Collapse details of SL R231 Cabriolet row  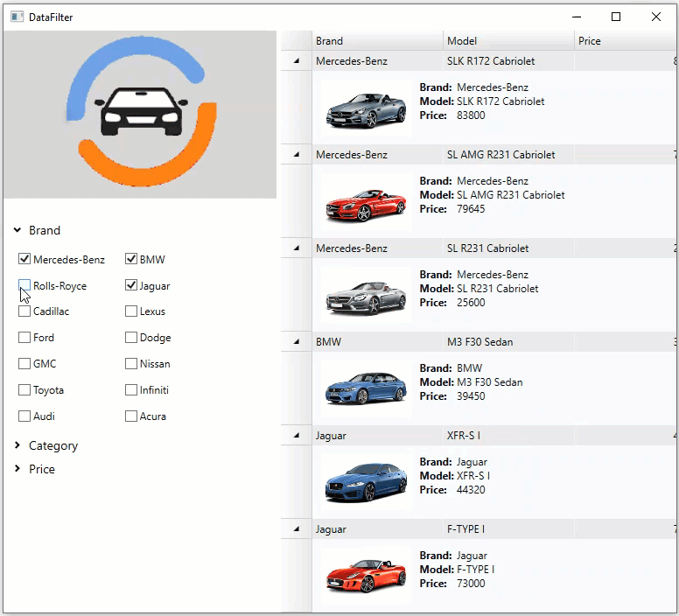[297, 248]
